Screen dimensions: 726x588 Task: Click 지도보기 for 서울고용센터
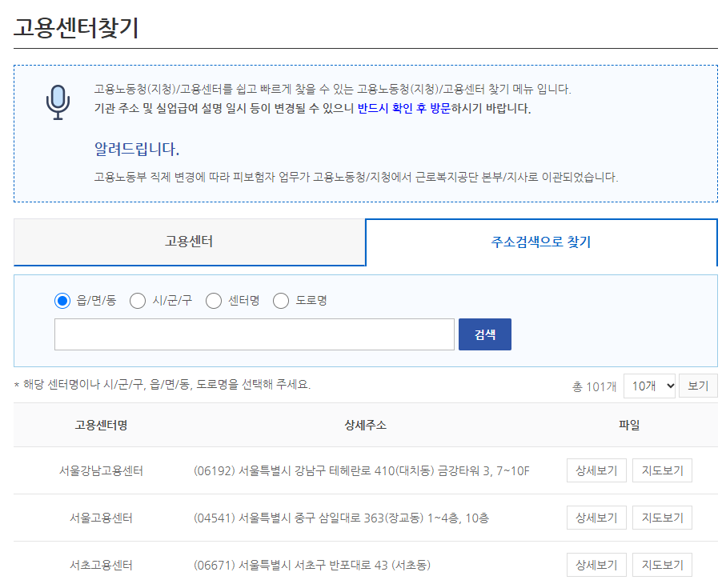(x=662, y=518)
